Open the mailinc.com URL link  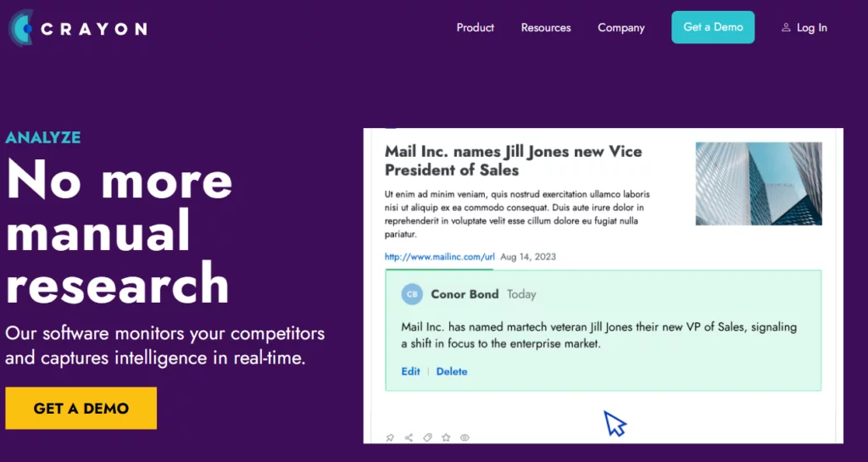[439, 257]
